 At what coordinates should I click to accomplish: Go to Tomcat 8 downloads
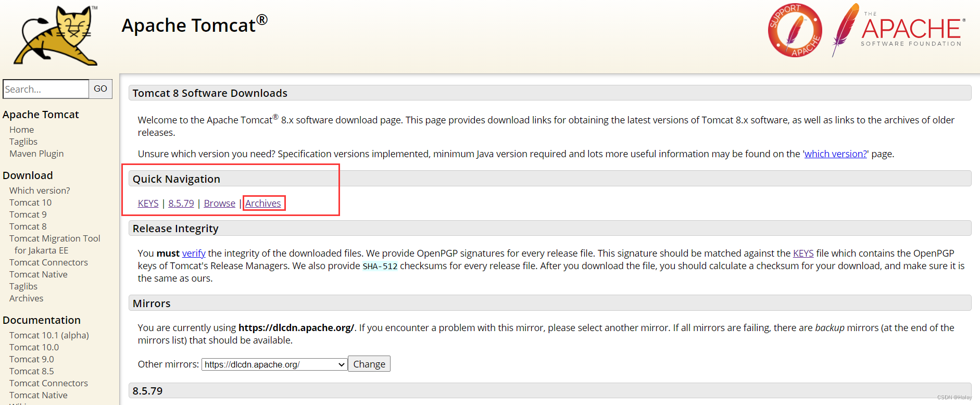[28, 226]
